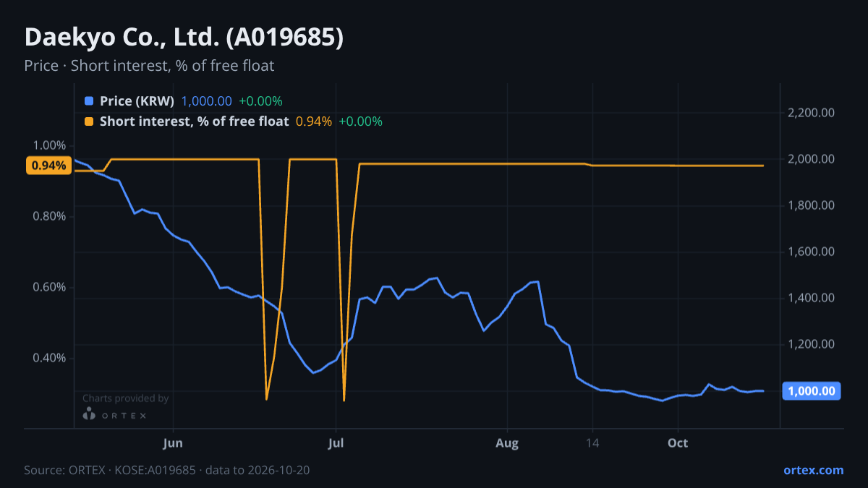Open the ortex.com link
868x488 pixels.
(813, 470)
